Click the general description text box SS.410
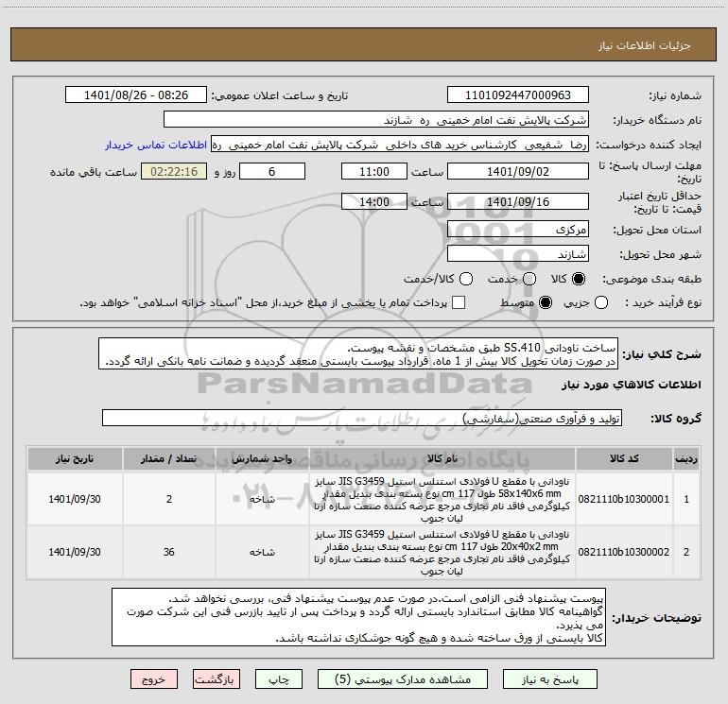This screenshot has width=728, height=704. click(358, 354)
